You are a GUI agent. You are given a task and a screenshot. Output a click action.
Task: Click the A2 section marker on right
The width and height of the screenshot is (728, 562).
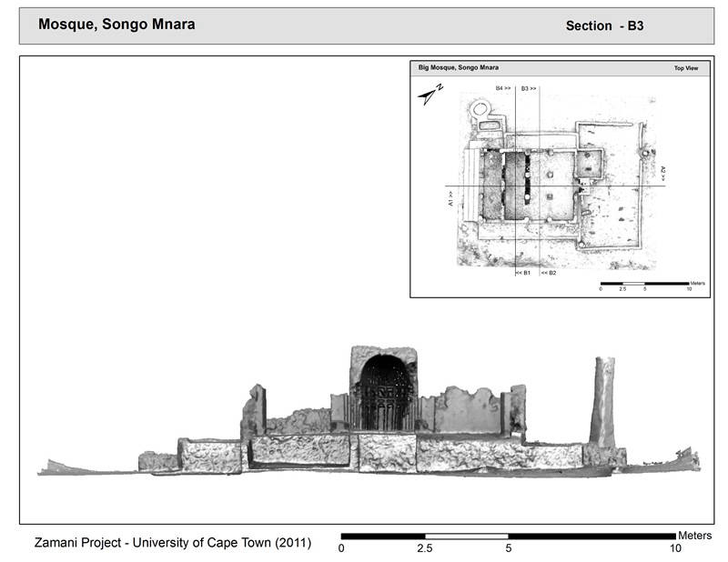pos(664,173)
